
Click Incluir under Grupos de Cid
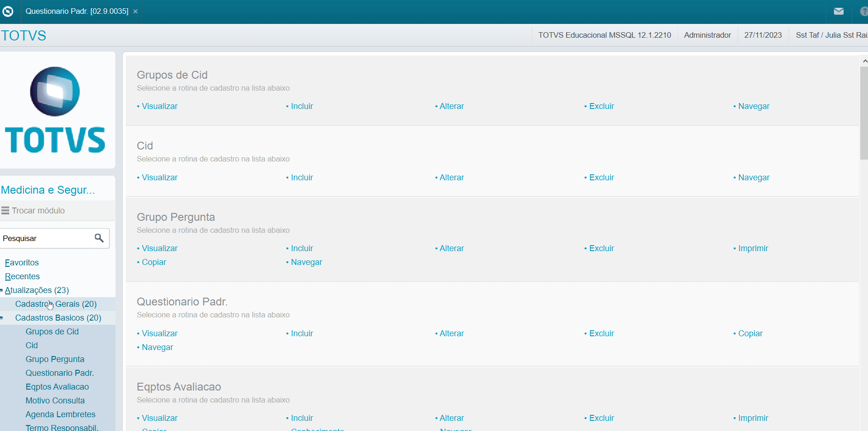[302, 106]
